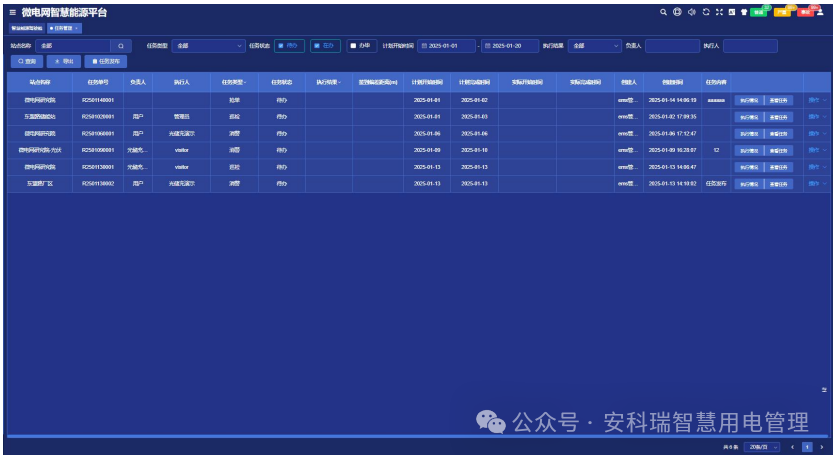
Task: Click 执行情况 button for row R2501090001
Action: 749,150
